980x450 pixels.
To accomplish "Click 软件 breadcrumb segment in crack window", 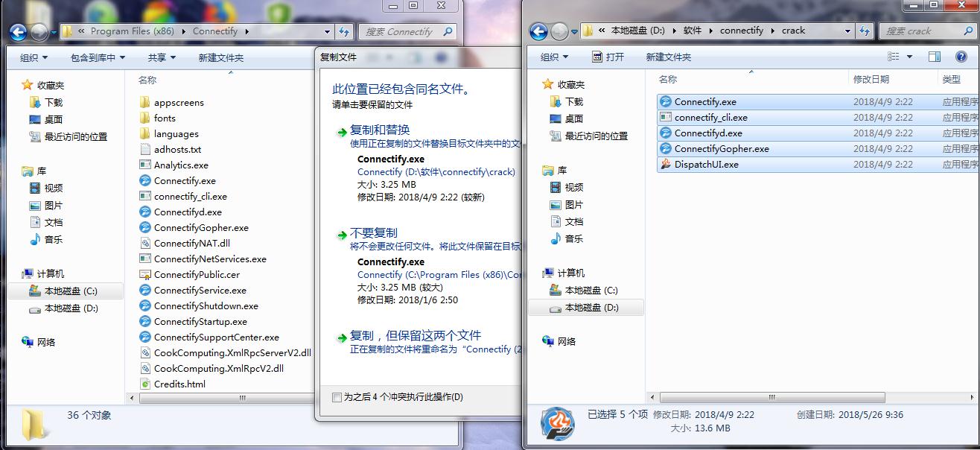I will (x=693, y=31).
